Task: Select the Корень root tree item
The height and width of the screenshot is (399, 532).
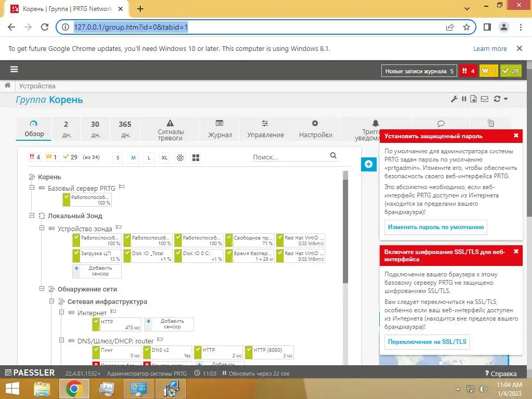Action: click(49, 177)
